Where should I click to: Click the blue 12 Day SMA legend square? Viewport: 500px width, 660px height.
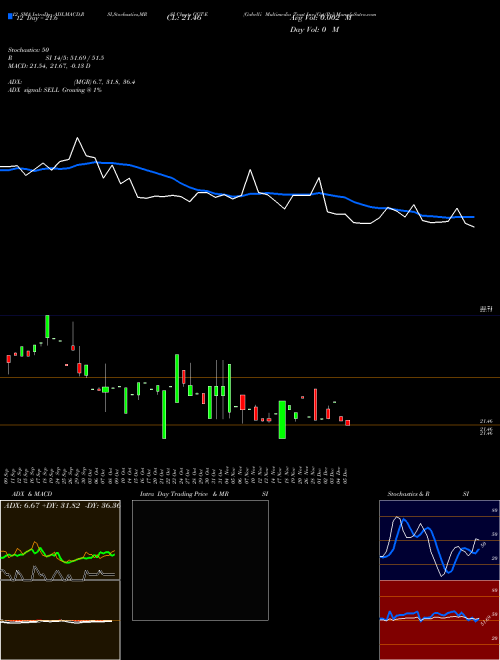[x=10, y=16]
